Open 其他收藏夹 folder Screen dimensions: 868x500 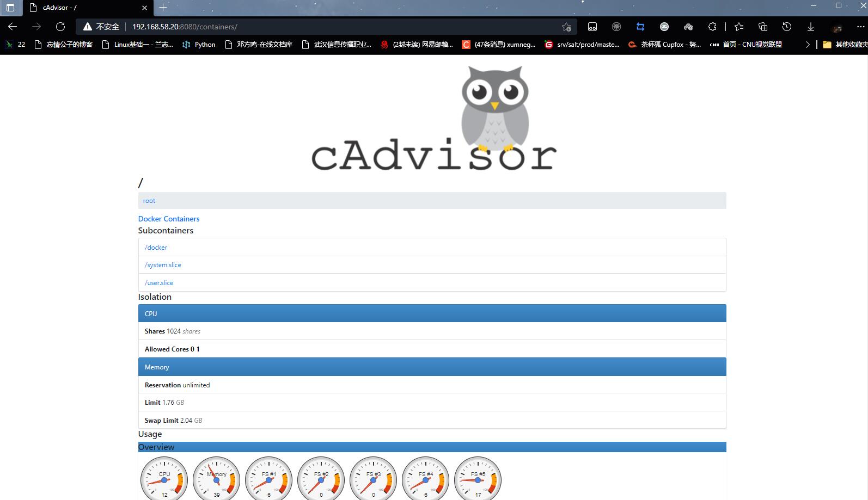pyautogui.click(x=845, y=45)
